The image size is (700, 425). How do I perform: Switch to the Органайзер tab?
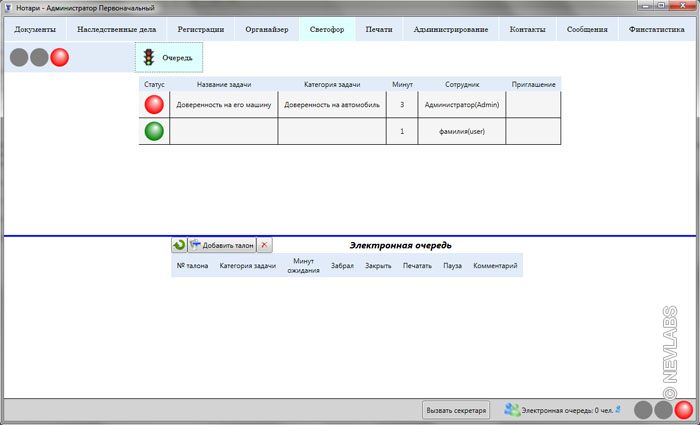pyautogui.click(x=267, y=30)
